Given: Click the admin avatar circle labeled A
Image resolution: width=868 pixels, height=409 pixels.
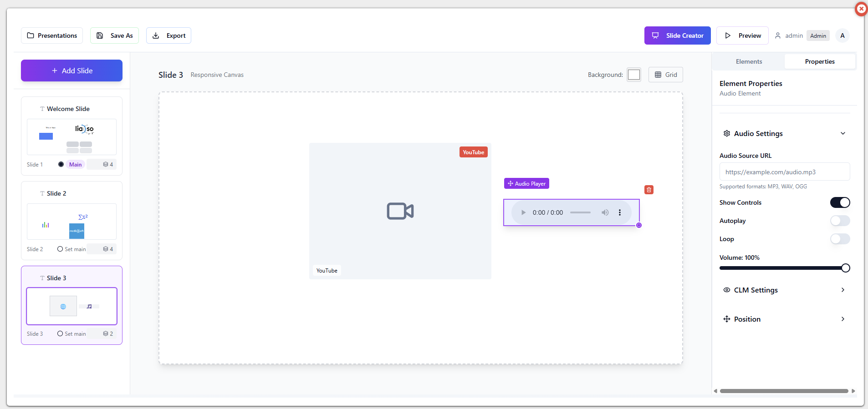Looking at the screenshot, I should (x=842, y=35).
